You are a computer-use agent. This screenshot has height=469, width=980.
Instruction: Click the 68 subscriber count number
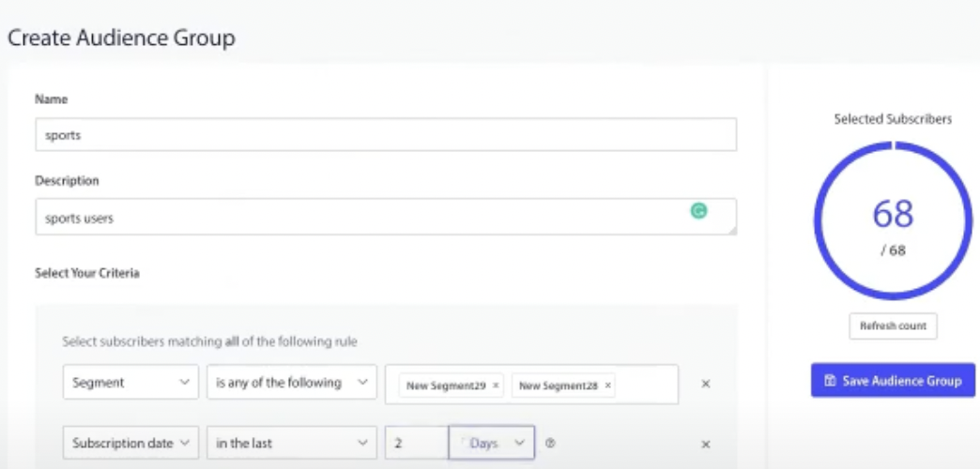coord(893,214)
